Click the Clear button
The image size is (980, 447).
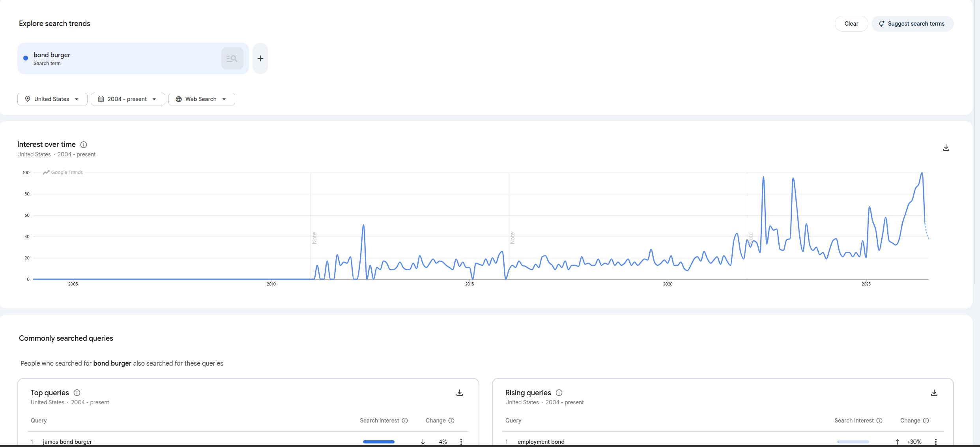851,24
